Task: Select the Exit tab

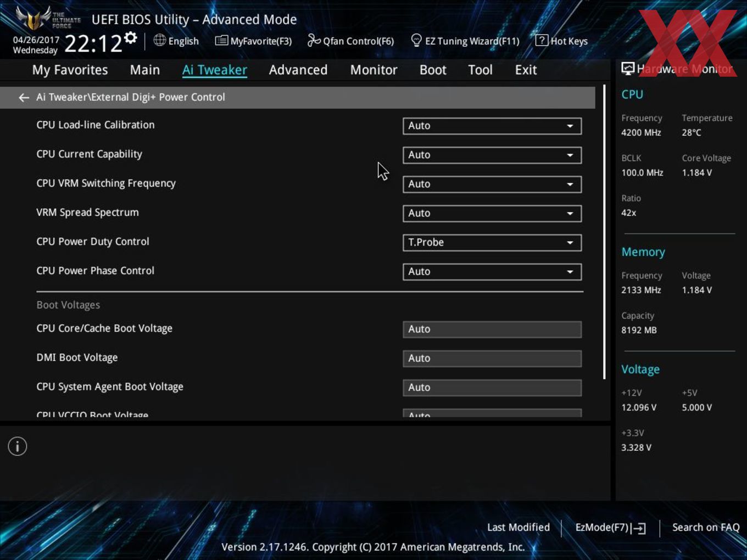Action: [x=526, y=70]
